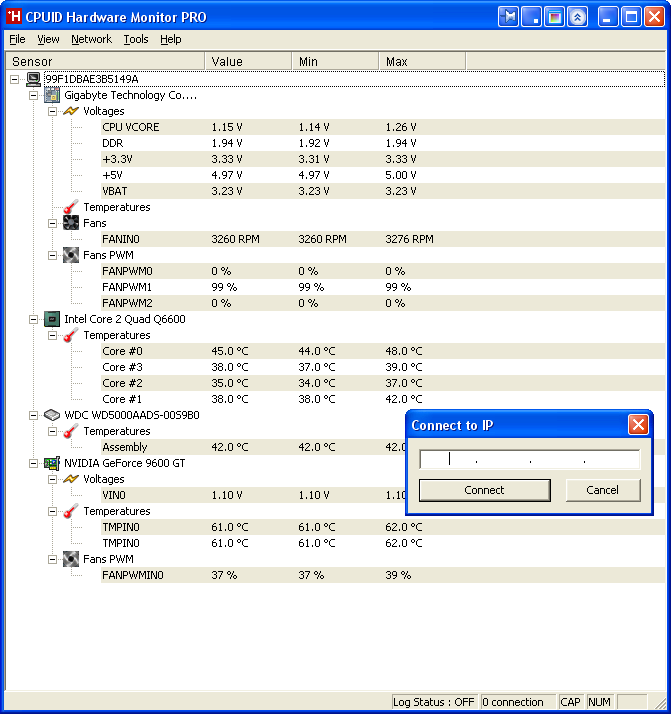Click the last octet of the IP field
This screenshot has height=714, width=671.
pos(611,459)
